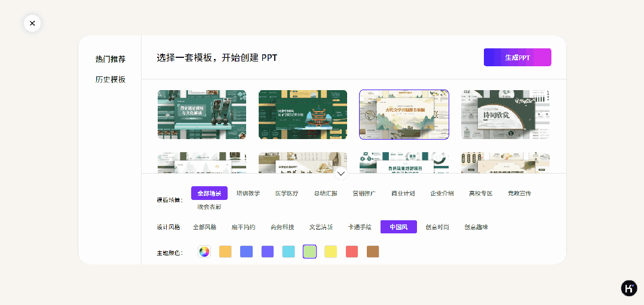Screen dimensions: 644x305
Task: Choose the purple theme color swatch
Action: pyautogui.click(x=268, y=252)
